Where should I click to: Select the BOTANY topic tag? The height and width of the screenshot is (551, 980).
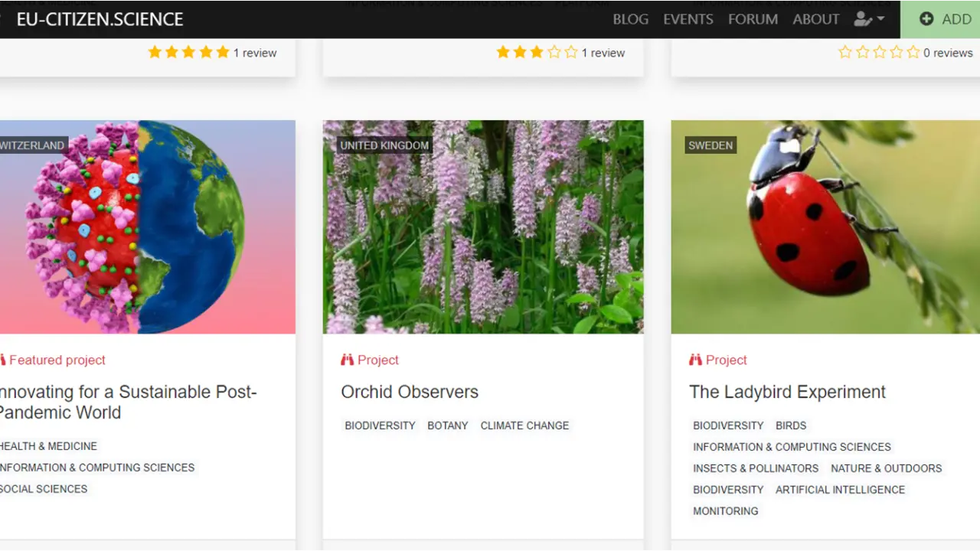(x=447, y=425)
